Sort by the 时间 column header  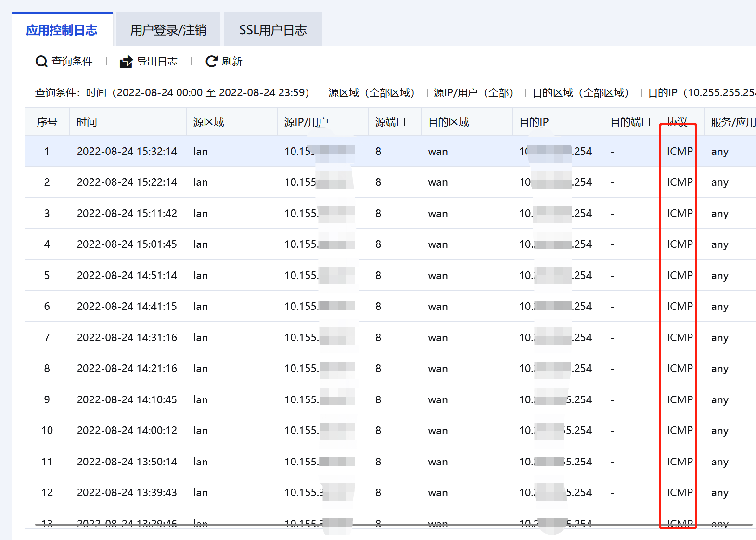pyautogui.click(x=87, y=122)
